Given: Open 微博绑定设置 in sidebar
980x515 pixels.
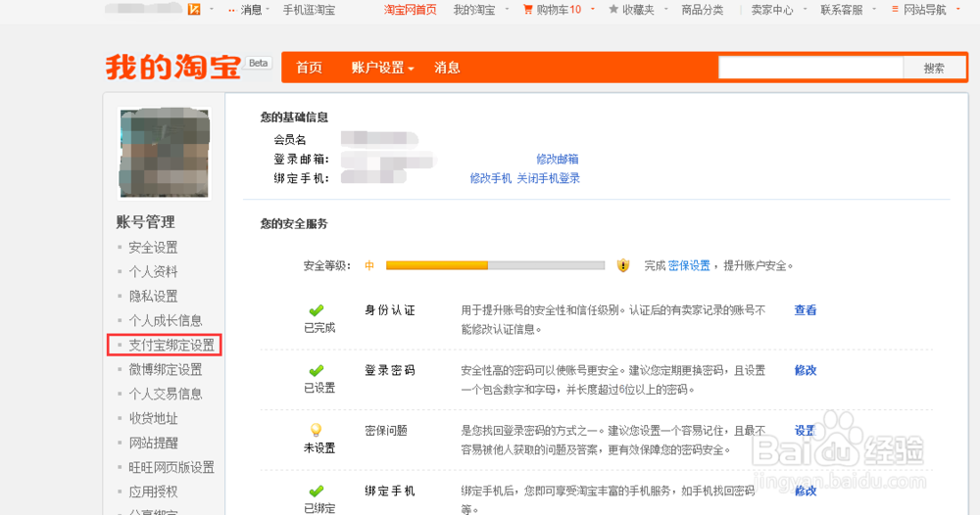Looking at the screenshot, I should point(166,369).
